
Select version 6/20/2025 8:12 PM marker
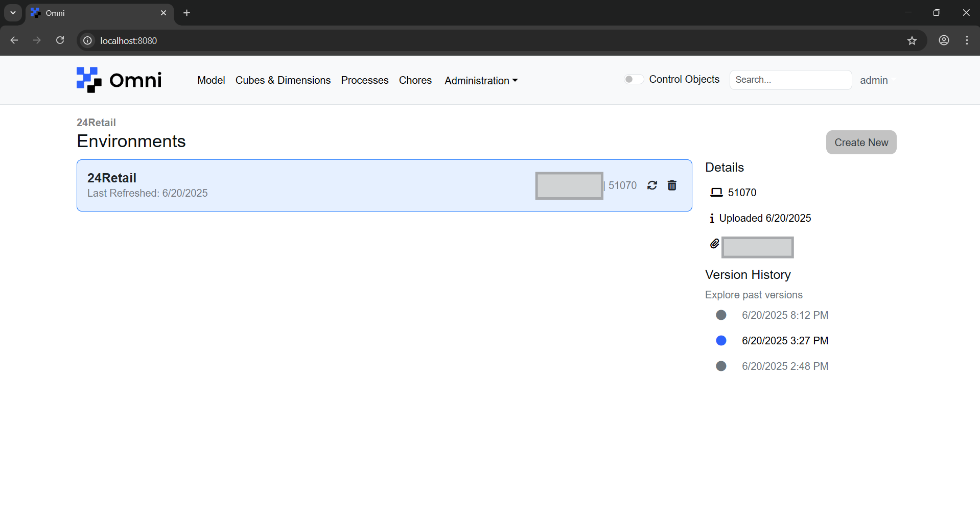click(x=721, y=315)
